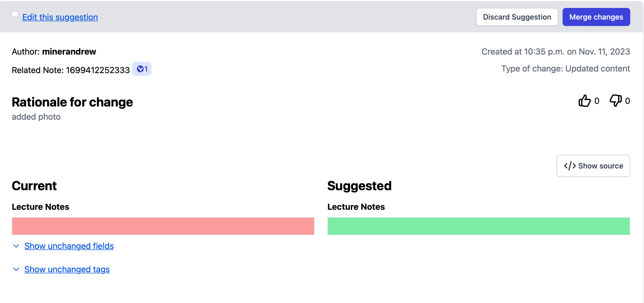Expand the Show unchanged tags chevron
644x303 pixels.
coord(16,269)
